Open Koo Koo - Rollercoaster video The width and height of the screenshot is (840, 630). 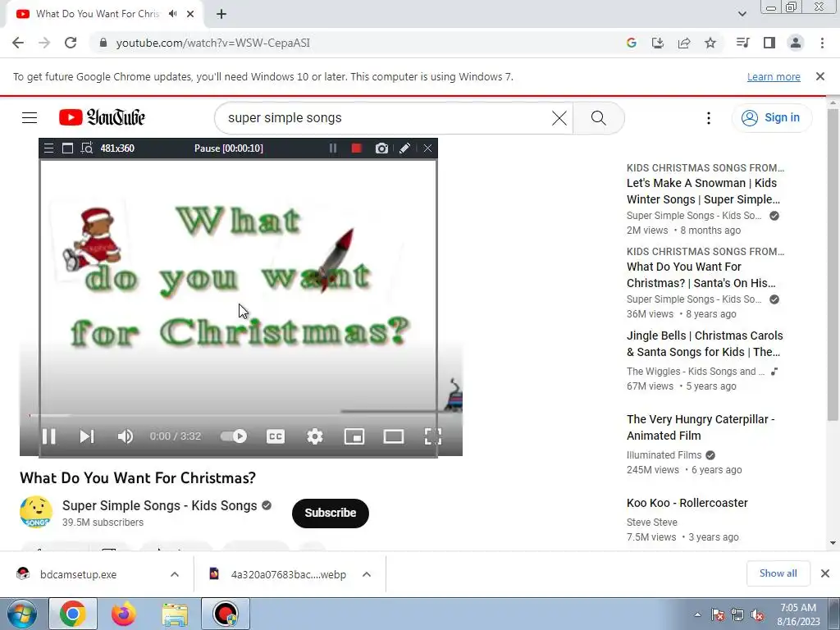[687, 503]
